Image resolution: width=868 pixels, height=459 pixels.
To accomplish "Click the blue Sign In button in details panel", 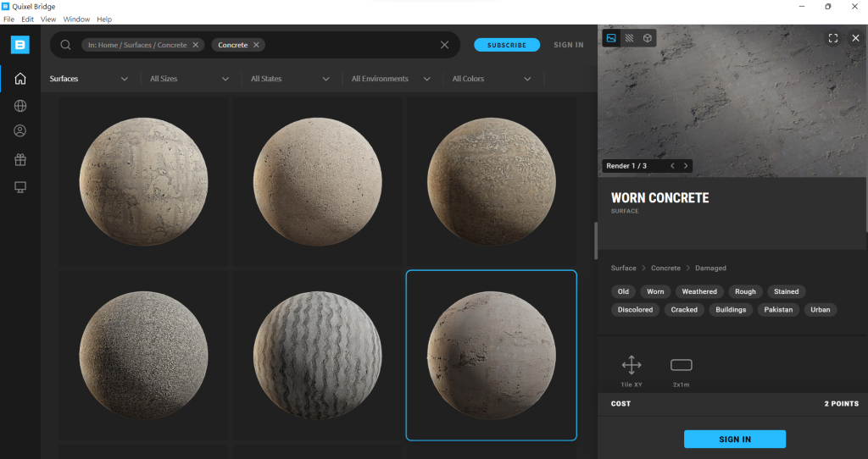I will [735, 439].
